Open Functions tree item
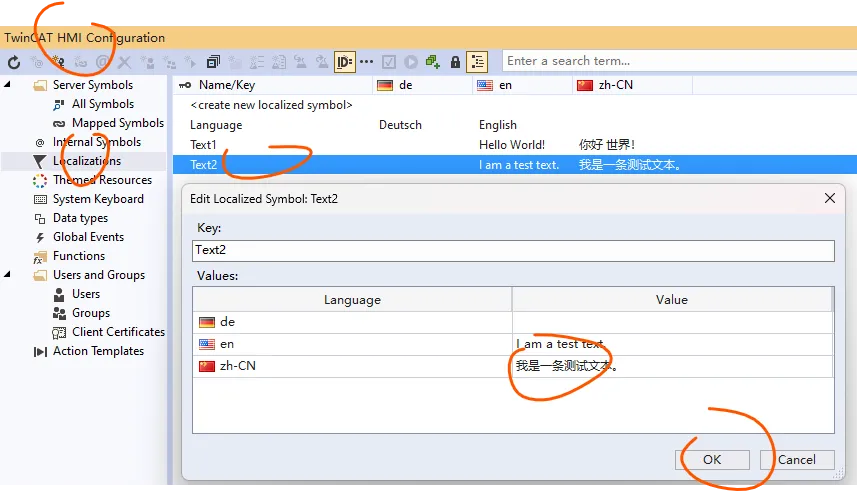 (x=79, y=256)
